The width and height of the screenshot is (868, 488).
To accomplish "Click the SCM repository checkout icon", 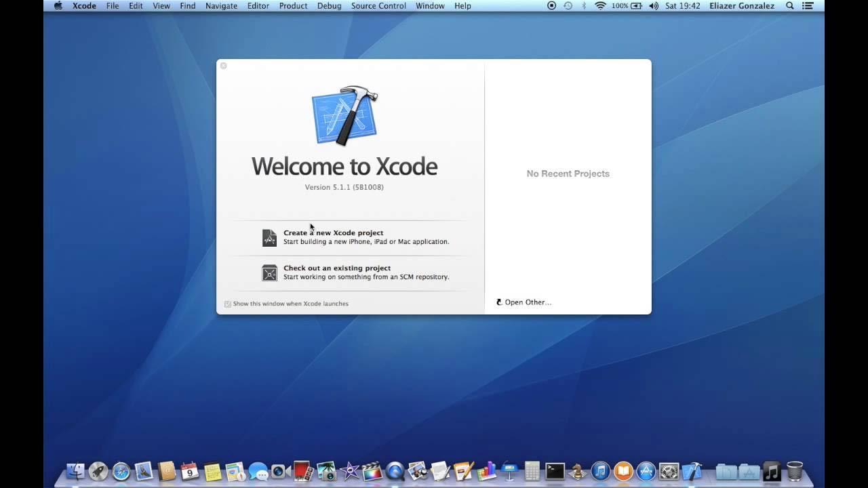I will tap(270, 272).
